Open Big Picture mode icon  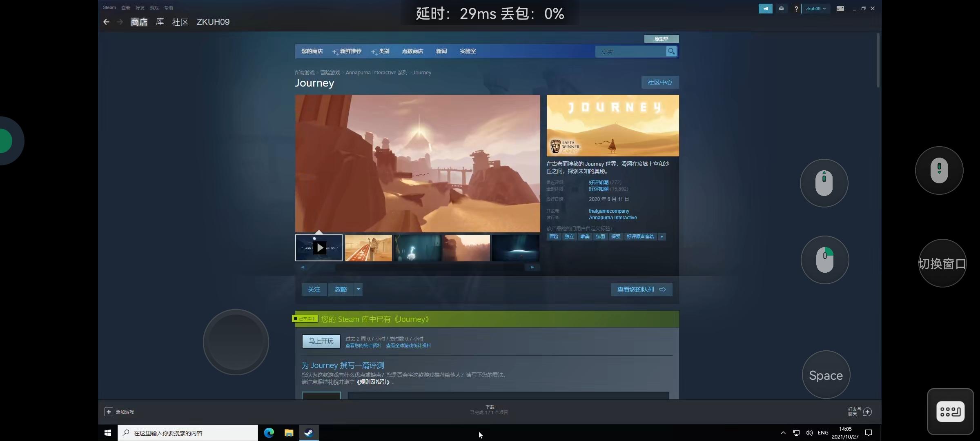840,9
